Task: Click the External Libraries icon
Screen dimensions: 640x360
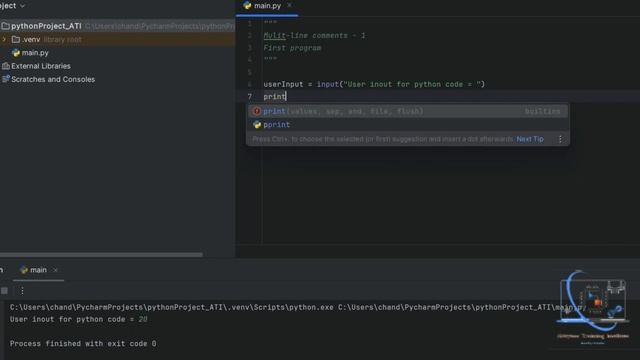Action: tap(6, 66)
